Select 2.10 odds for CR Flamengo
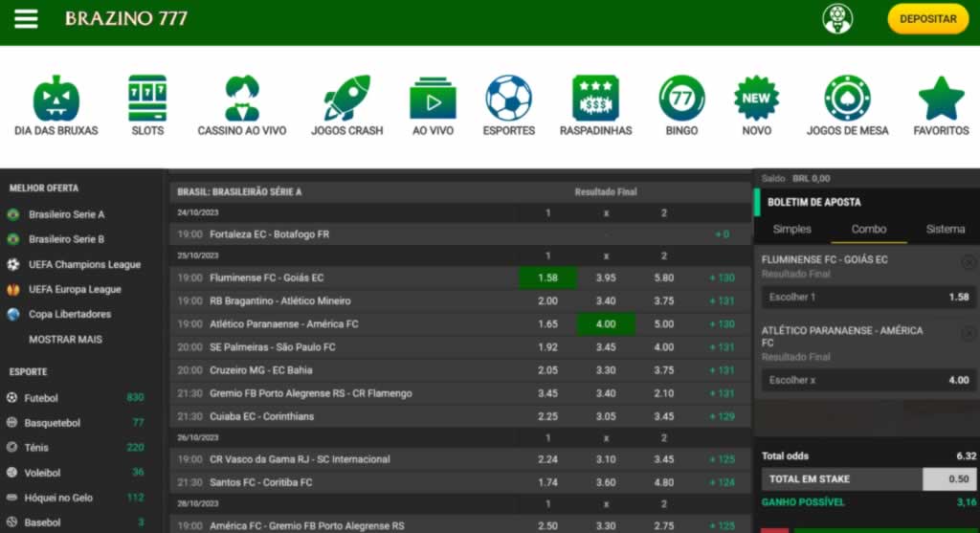This screenshot has height=533, width=980. 664,393
